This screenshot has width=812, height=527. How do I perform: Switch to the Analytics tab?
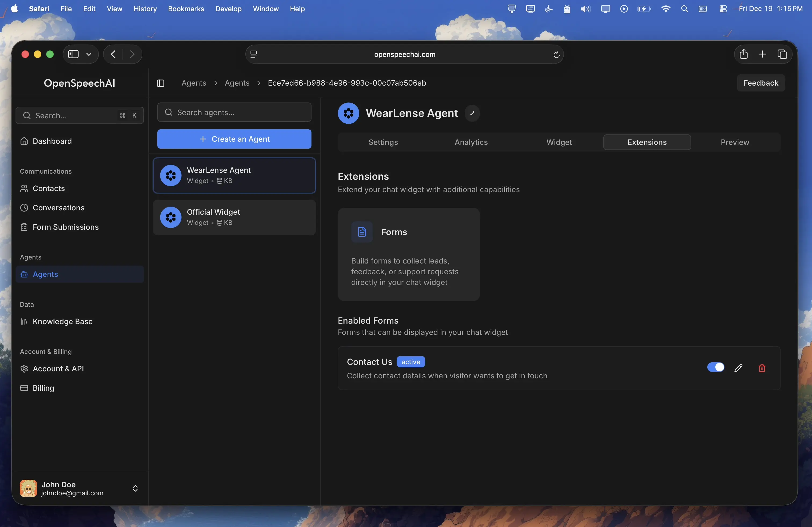coord(471,142)
